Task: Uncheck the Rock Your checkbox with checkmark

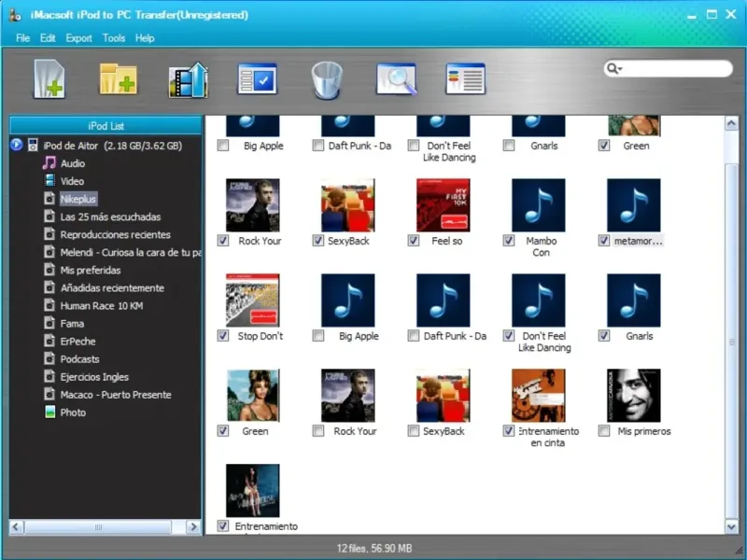Action: click(x=223, y=241)
